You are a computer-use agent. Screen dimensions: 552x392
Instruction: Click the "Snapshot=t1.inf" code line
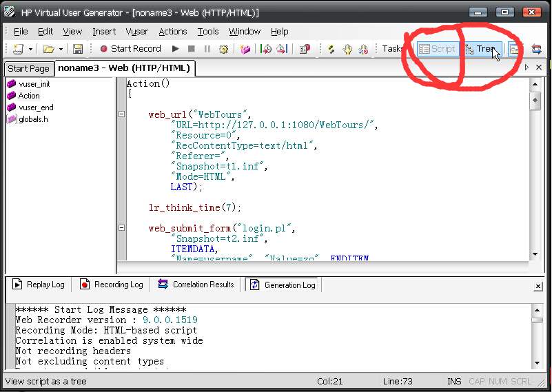click(x=219, y=166)
